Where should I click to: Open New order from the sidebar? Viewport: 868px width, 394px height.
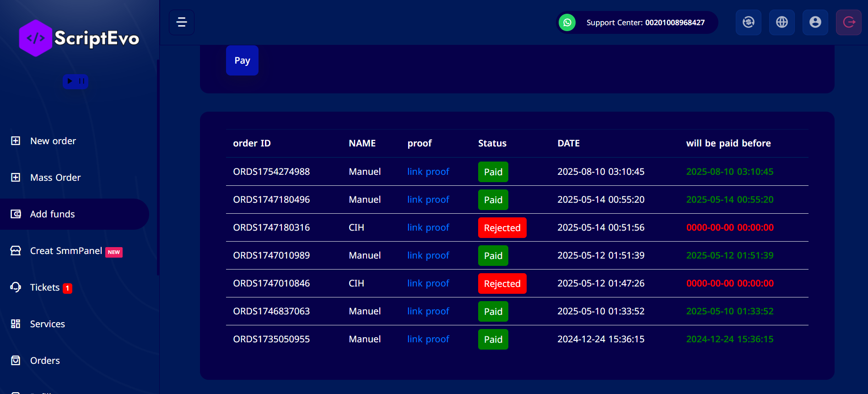pyautogui.click(x=53, y=141)
